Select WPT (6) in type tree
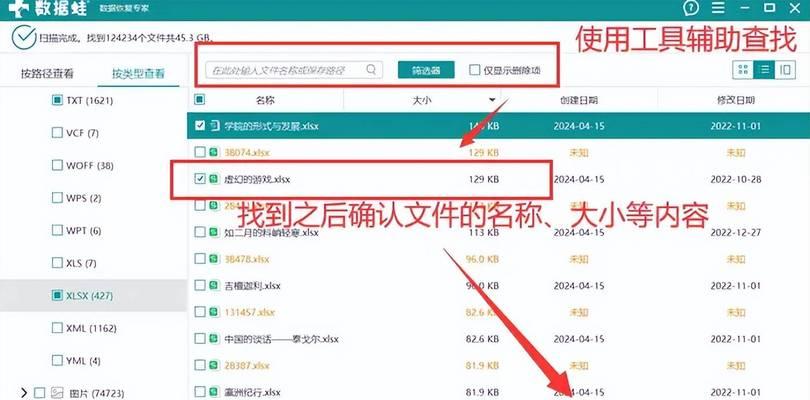The height and width of the screenshot is (400, 810). (x=84, y=230)
